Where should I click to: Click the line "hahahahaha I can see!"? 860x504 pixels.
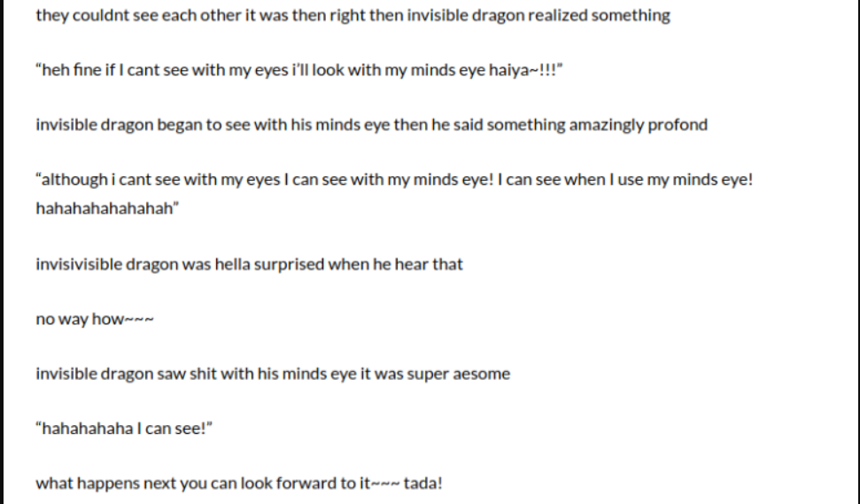tap(124, 429)
